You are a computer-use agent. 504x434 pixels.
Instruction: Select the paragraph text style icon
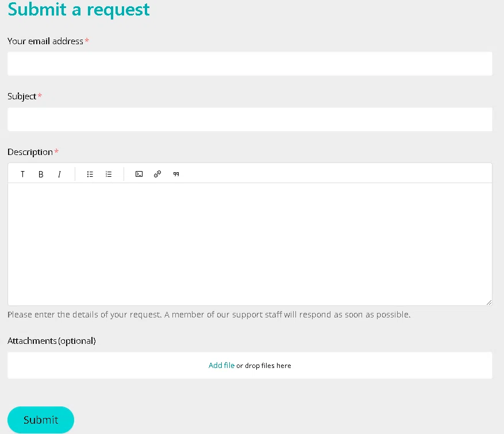pyautogui.click(x=22, y=174)
